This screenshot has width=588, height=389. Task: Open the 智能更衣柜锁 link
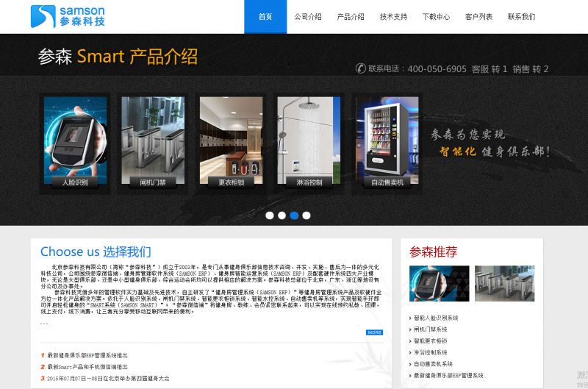coord(430,341)
